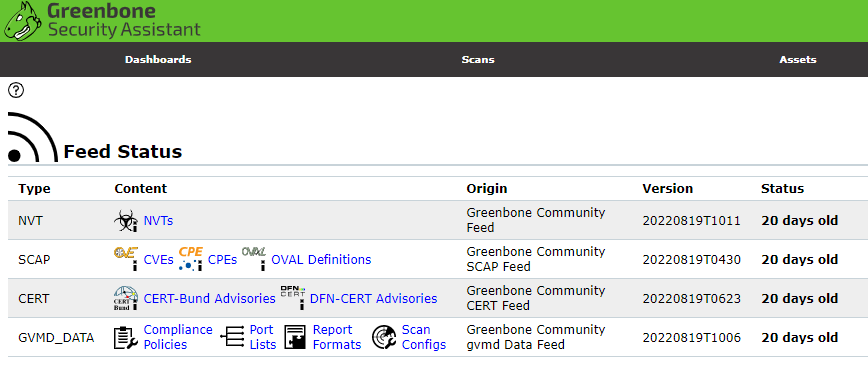The width and height of the screenshot is (868, 366).
Task: Open the Scan Configs link
Action: [x=424, y=337]
